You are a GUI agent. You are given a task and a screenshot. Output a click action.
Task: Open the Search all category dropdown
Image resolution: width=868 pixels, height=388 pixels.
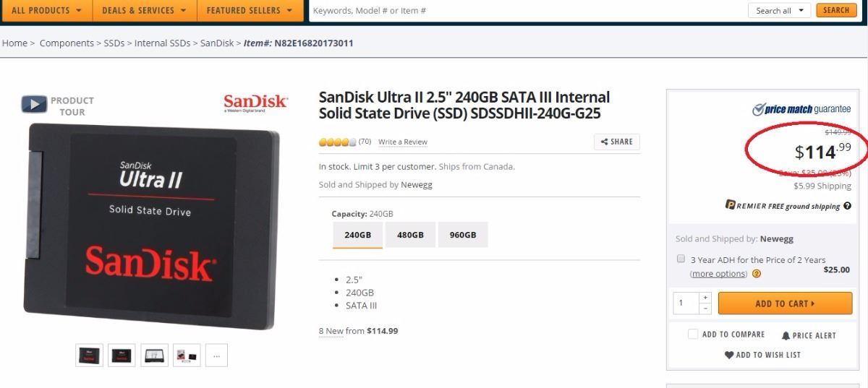click(x=780, y=10)
